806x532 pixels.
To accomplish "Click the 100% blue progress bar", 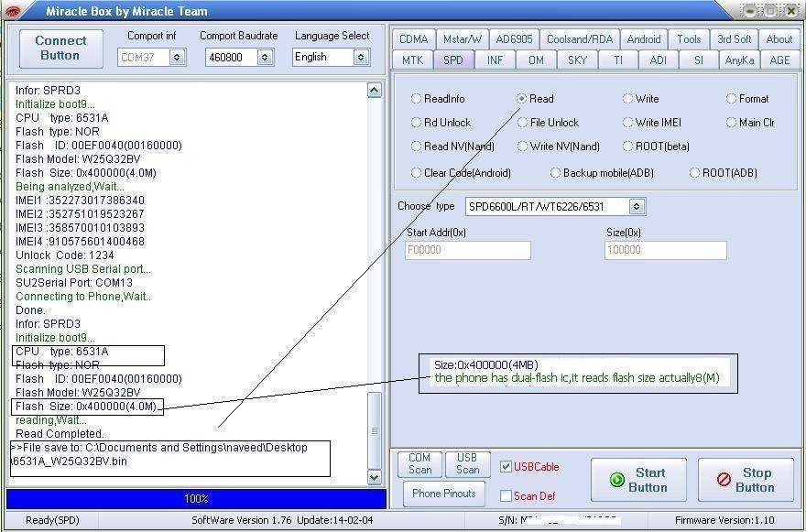I will click(x=196, y=499).
